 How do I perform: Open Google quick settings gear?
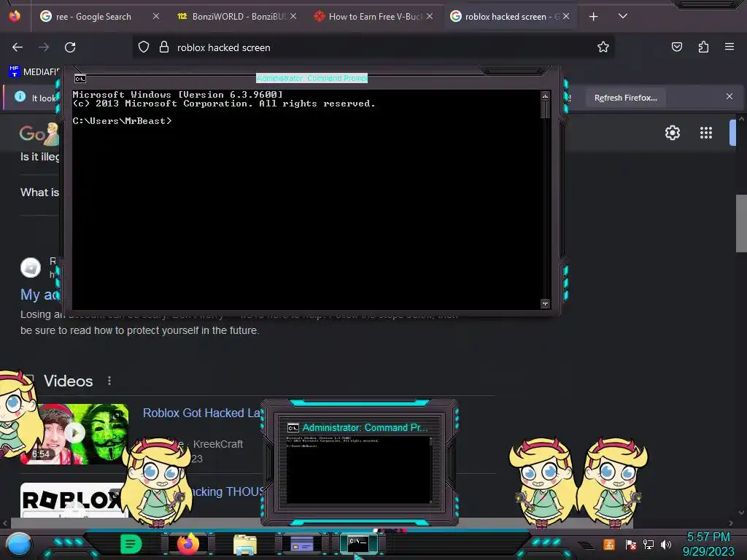[x=672, y=133]
